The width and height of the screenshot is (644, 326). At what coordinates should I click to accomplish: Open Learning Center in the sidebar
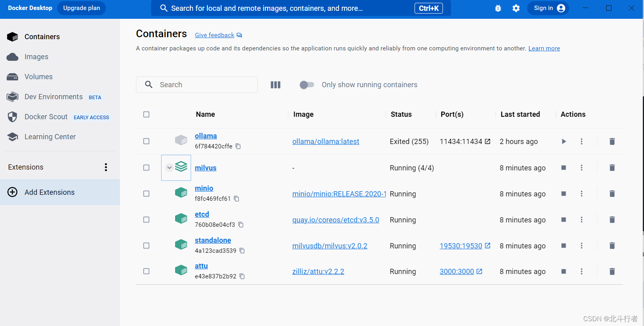pos(60,137)
